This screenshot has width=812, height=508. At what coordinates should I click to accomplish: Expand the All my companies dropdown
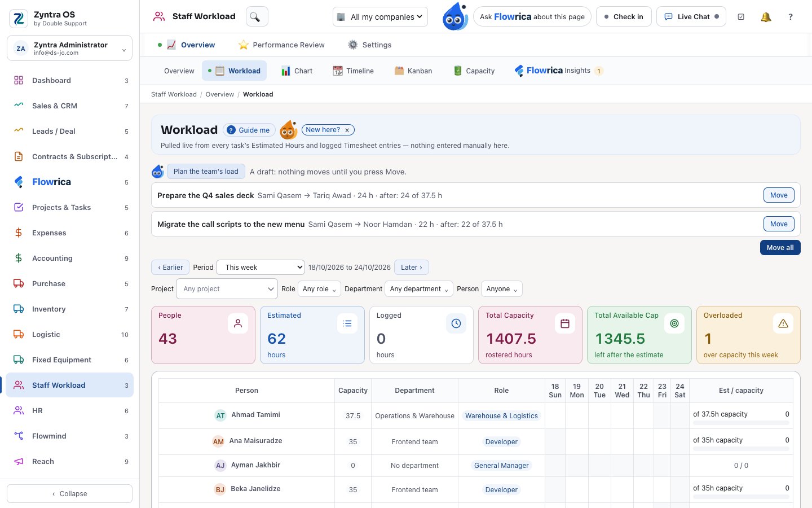tap(380, 17)
